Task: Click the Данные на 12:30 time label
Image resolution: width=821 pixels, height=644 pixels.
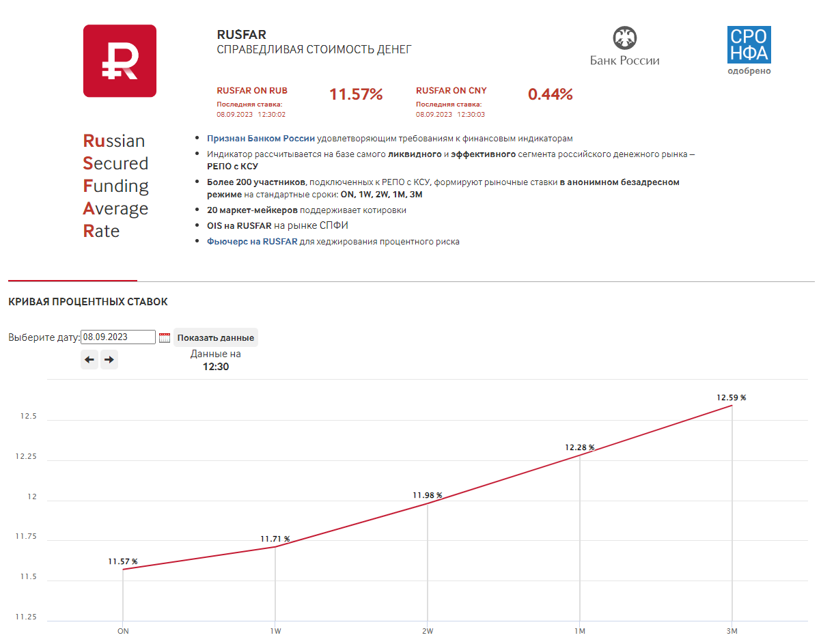Action: (216, 360)
